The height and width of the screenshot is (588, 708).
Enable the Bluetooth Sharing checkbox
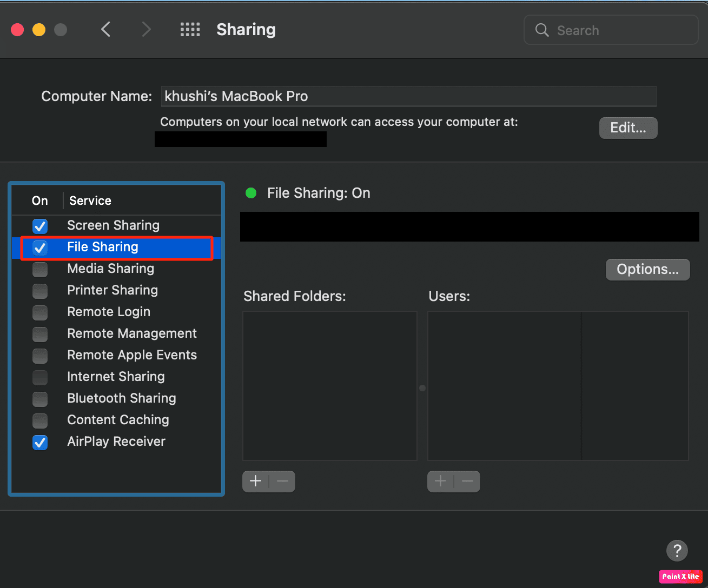(x=40, y=399)
